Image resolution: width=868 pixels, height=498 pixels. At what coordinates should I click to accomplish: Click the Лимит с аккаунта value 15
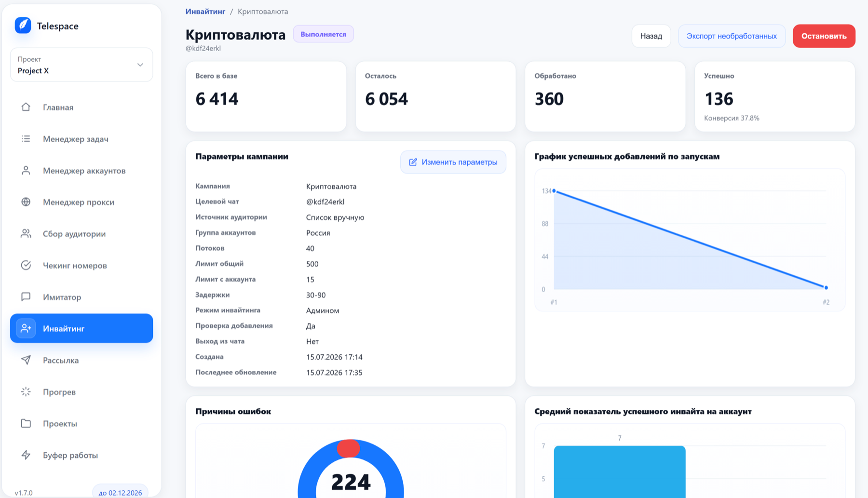310,280
